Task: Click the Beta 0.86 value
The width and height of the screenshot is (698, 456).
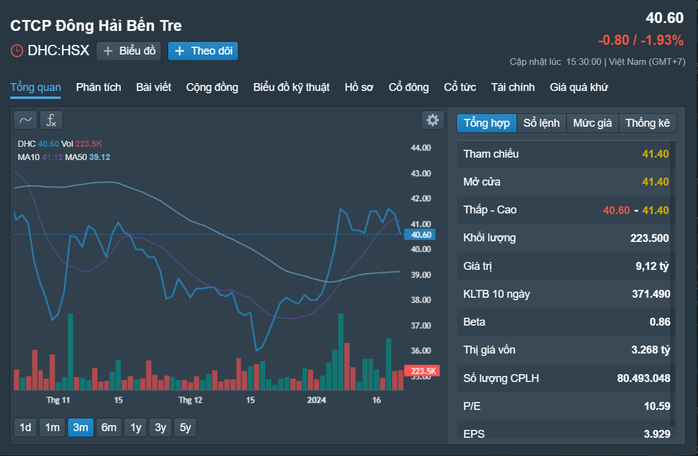Action: tap(660, 322)
